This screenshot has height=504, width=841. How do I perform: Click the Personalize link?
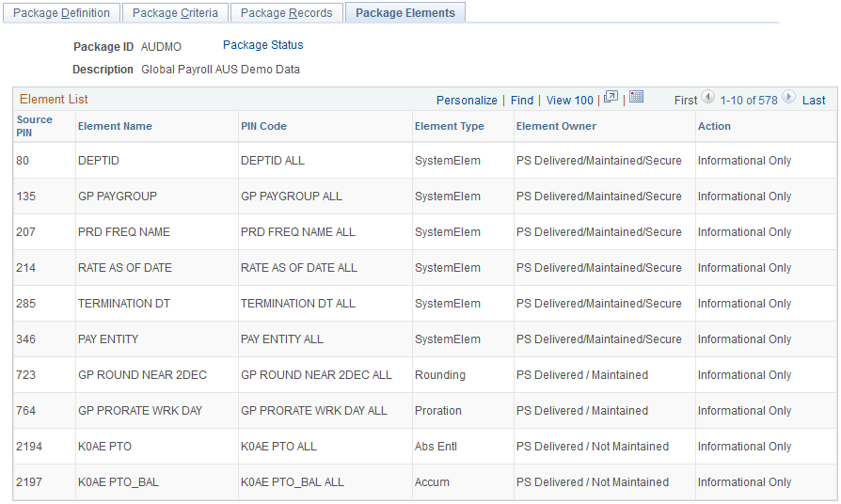467,101
